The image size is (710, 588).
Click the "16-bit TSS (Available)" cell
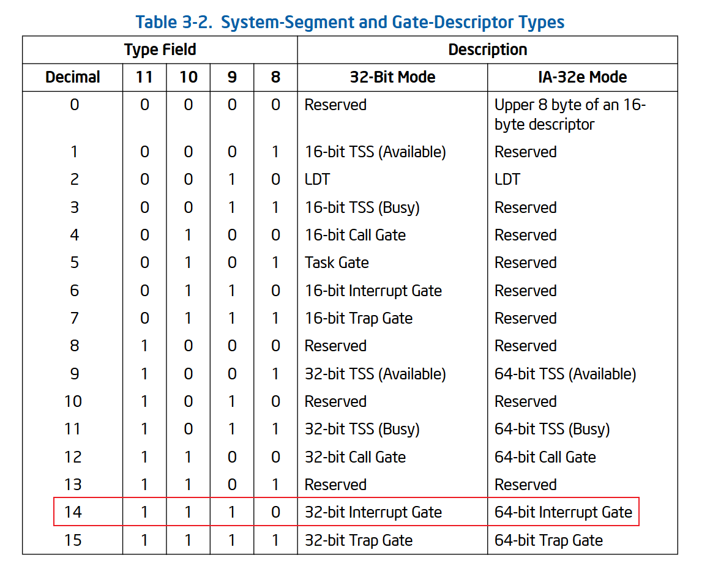375,152
